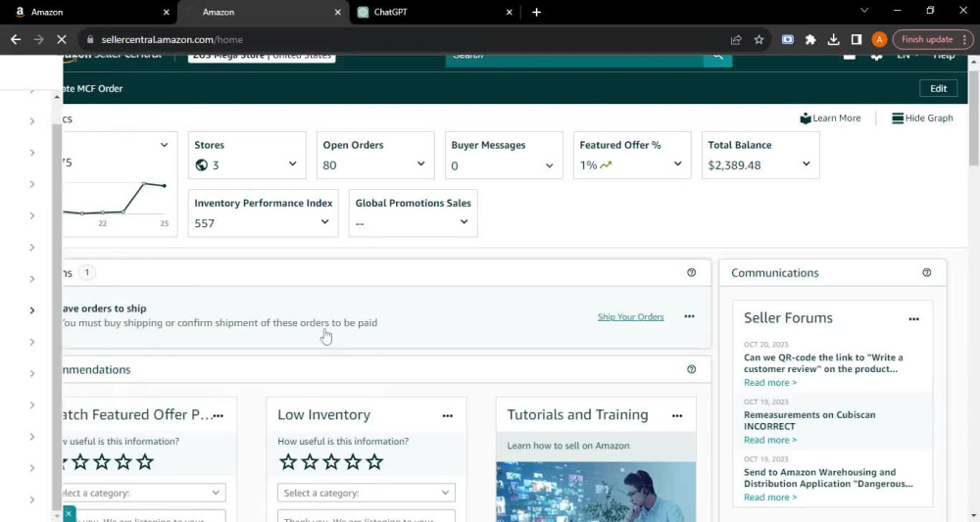Open the Help menu link
Screen dimensions: 980x522
(944, 57)
